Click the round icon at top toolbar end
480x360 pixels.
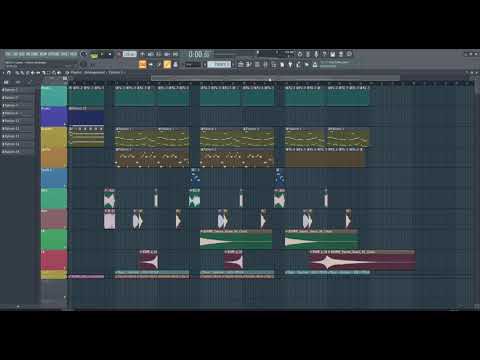point(349,54)
